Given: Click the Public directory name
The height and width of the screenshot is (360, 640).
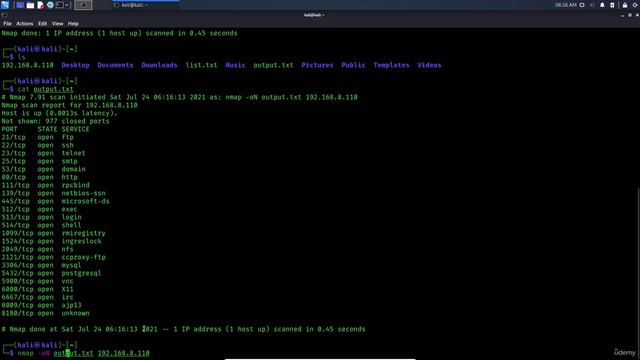Looking at the screenshot, I should click(x=353, y=65).
